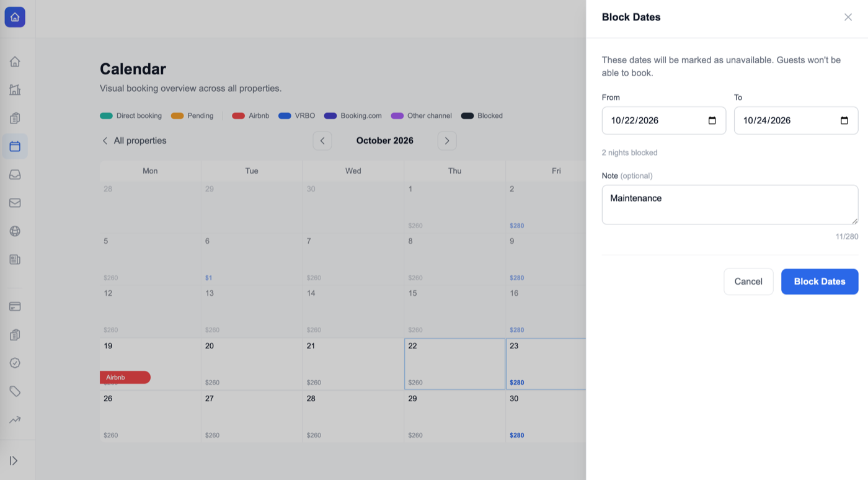Click the To date field value 10/24/2026

(767, 121)
